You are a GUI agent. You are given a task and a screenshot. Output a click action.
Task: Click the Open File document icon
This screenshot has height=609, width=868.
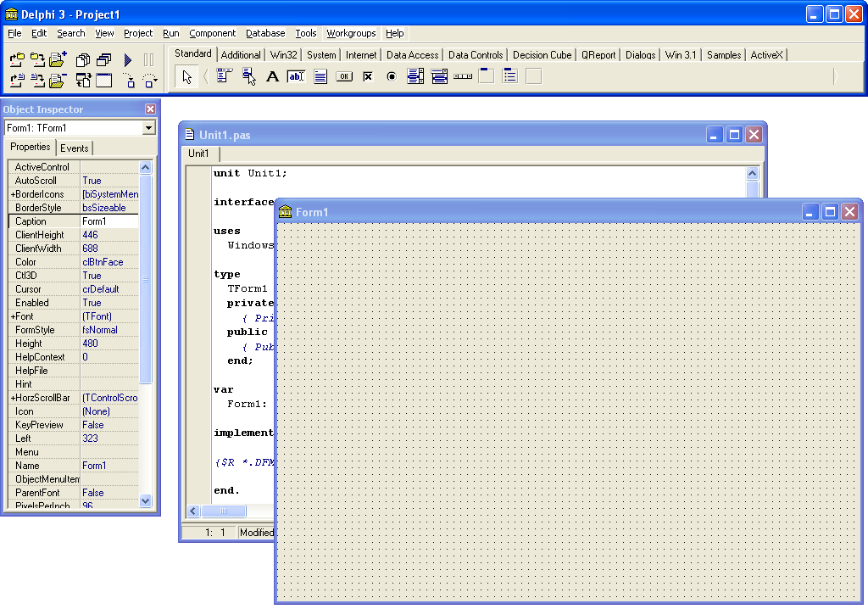pyautogui.click(x=17, y=81)
